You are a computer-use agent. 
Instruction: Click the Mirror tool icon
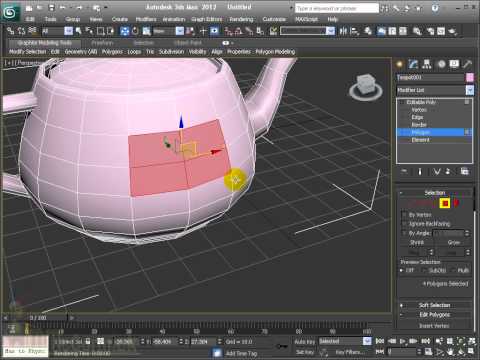pyautogui.click(x=343, y=31)
